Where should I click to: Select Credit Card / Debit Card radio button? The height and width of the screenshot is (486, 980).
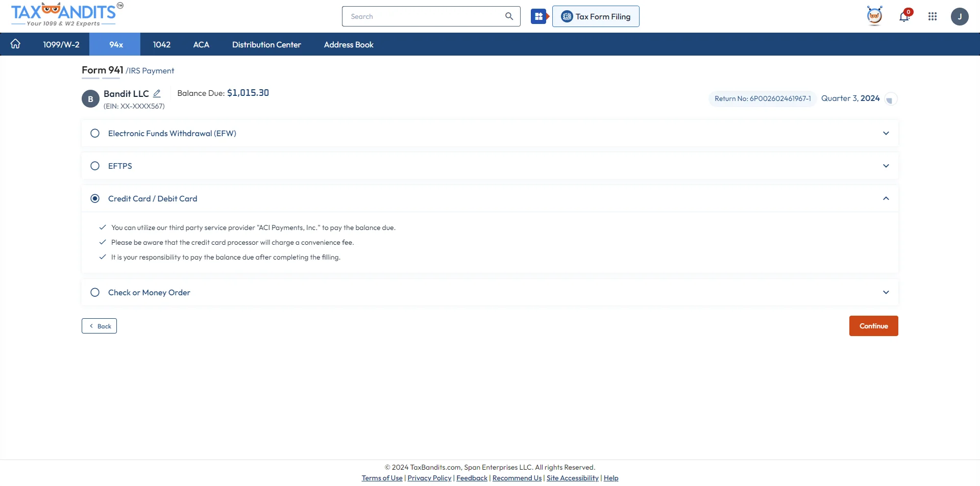(95, 198)
